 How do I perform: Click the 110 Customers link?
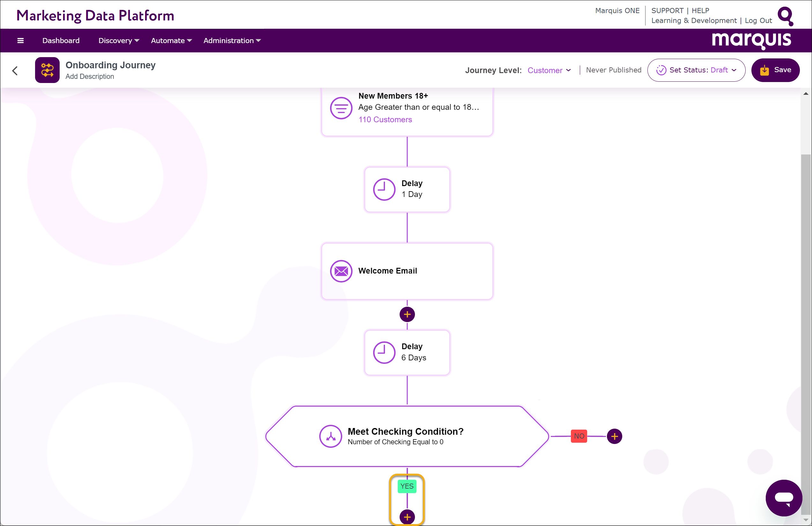385,119
